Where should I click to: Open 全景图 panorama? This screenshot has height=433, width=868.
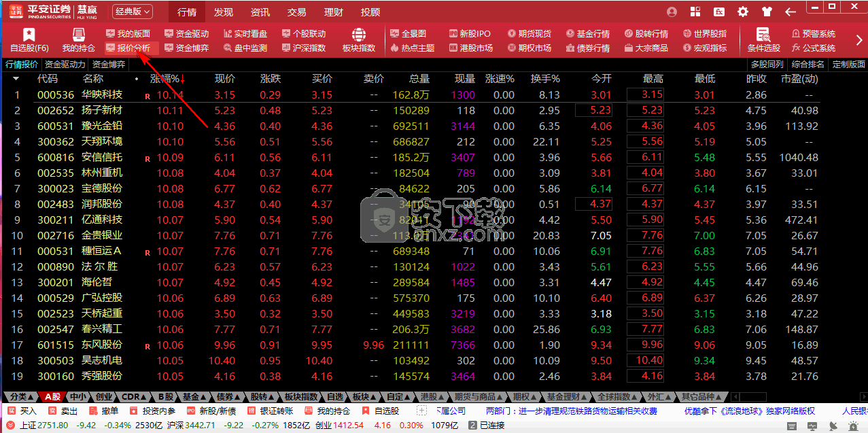click(x=408, y=33)
